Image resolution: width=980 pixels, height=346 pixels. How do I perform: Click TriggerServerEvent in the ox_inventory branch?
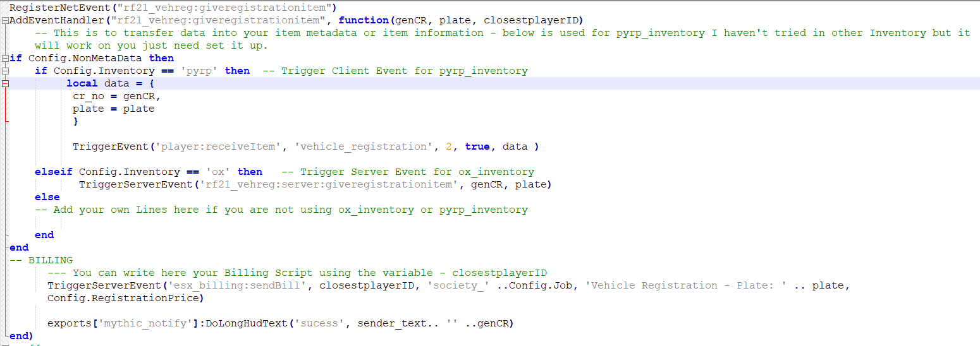click(x=136, y=184)
